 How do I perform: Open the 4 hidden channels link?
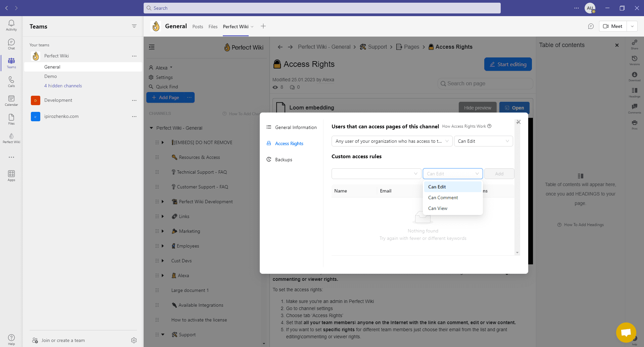tap(63, 86)
